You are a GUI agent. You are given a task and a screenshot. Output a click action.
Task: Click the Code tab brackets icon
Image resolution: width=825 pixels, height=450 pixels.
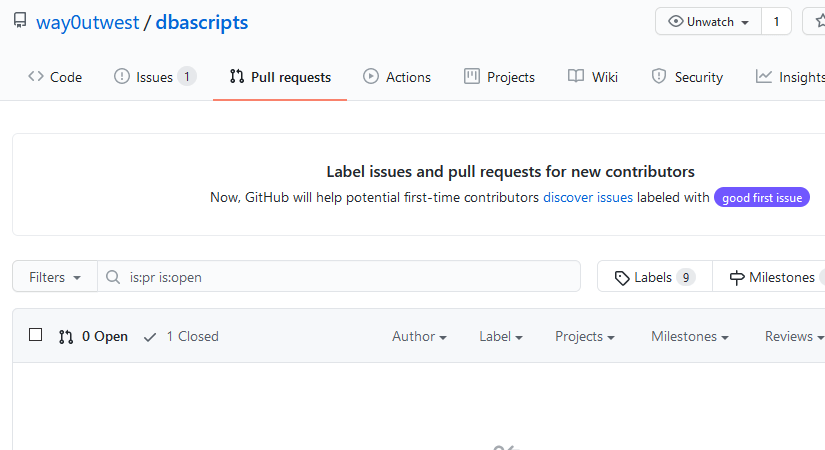coord(36,77)
